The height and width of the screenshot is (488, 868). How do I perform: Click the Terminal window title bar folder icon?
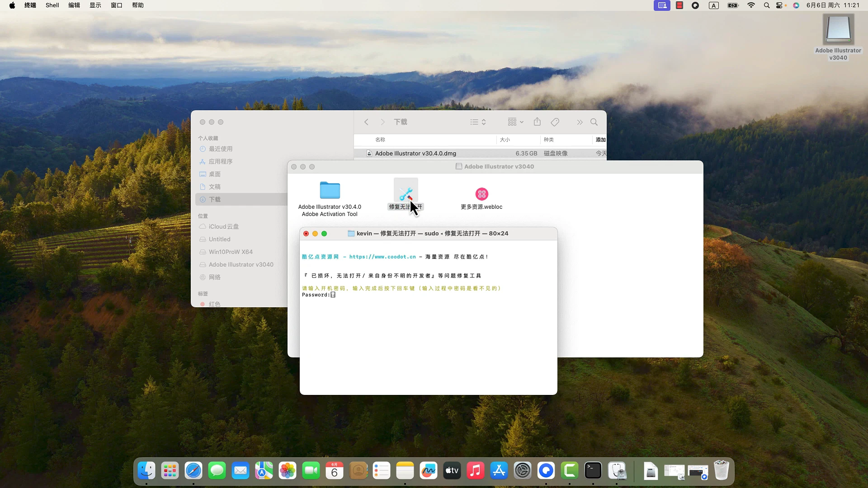coord(351,234)
